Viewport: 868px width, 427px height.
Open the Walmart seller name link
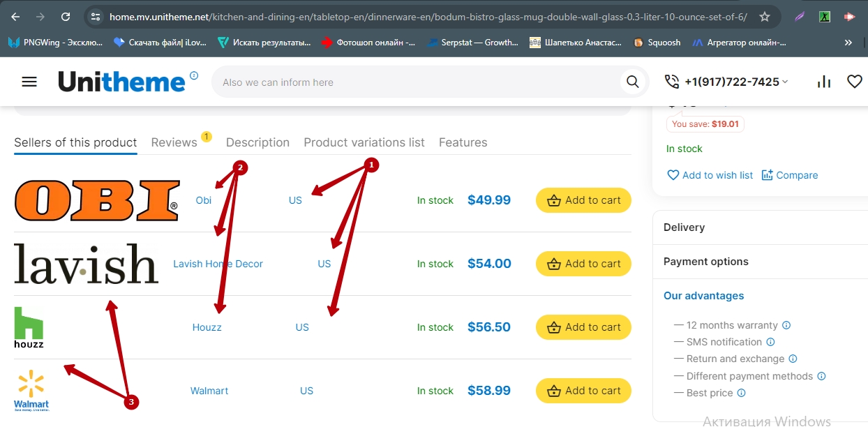pyautogui.click(x=209, y=391)
